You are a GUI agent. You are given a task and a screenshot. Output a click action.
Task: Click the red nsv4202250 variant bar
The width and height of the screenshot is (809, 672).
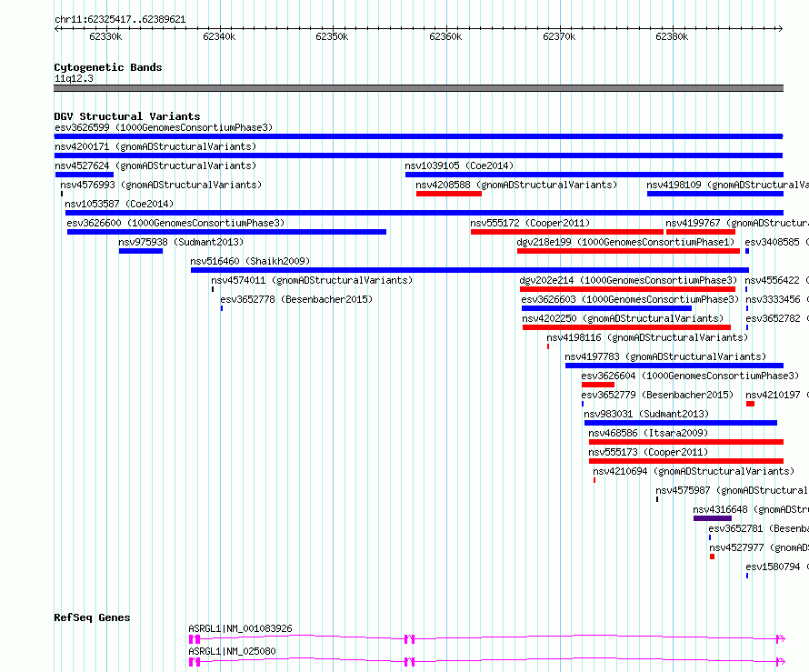pos(627,327)
